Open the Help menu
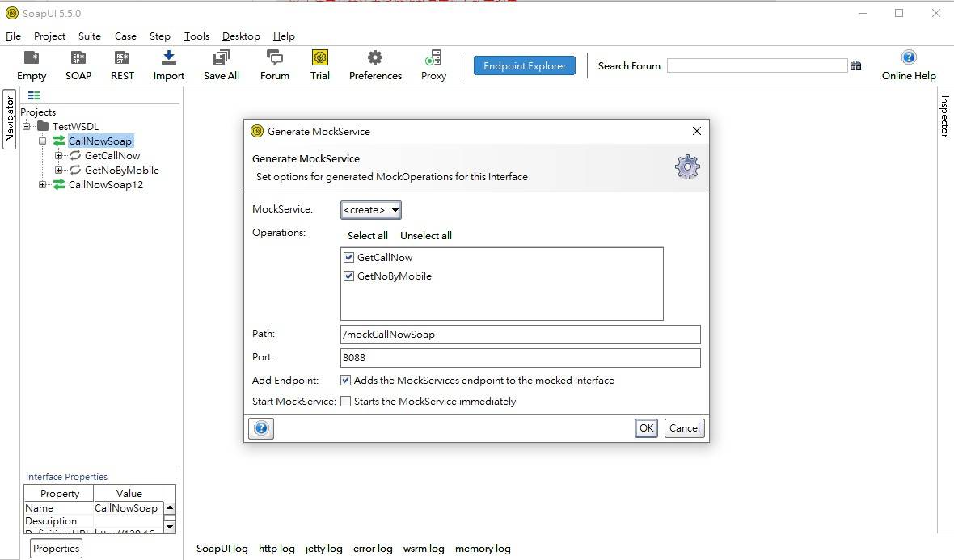This screenshot has width=954, height=560. [284, 36]
